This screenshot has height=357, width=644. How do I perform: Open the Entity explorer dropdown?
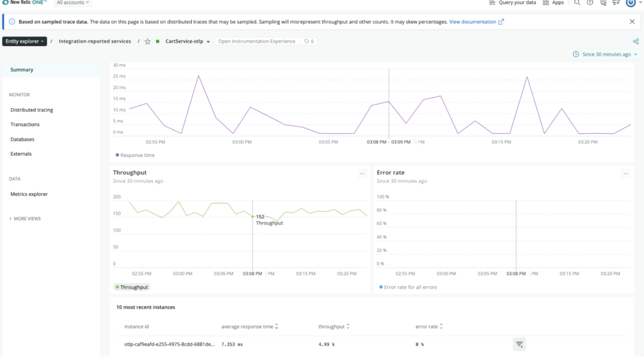[x=25, y=41]
